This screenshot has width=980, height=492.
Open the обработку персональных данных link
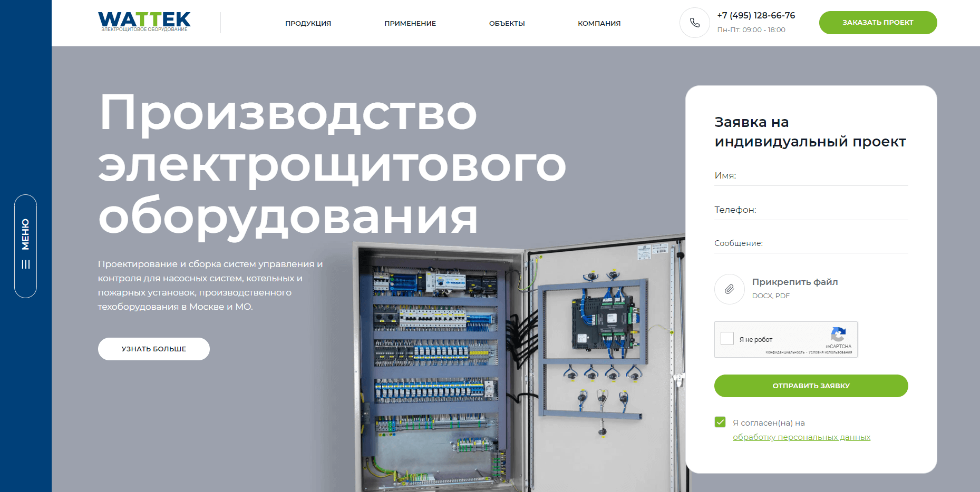coord(801,437)
